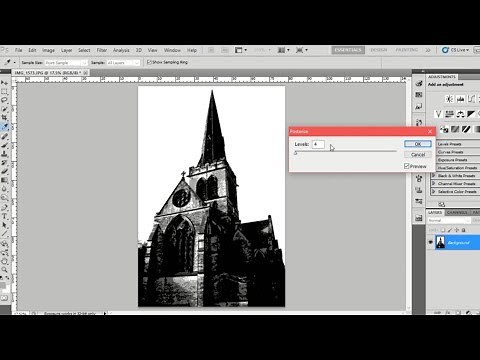Image resolution: width=480 pixels, height=360 pixels.
Task: Open the Sample Size dropdown
Action: 66,63
